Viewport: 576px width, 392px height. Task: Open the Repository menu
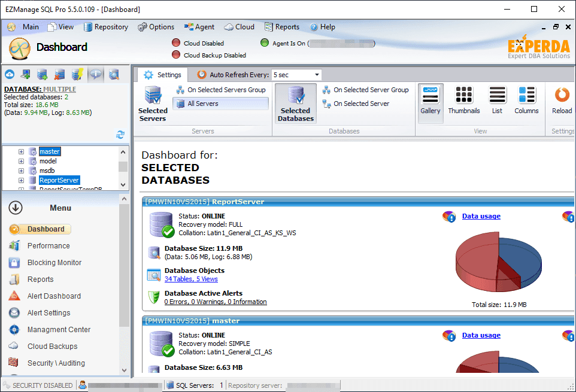(106, 27)
